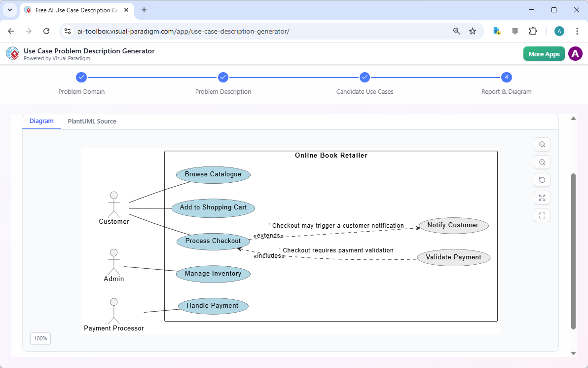Select the Diagram tab

coord(41,121)
